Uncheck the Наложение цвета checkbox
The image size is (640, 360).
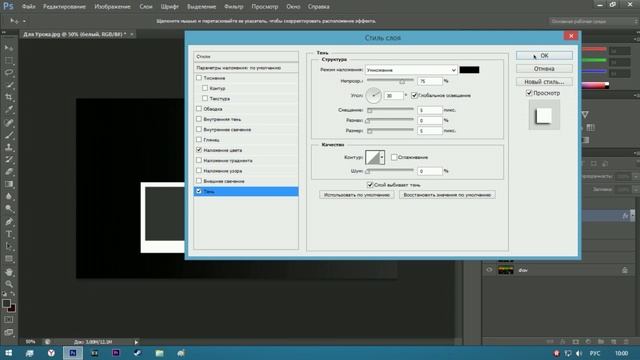(x=199, y=150)
